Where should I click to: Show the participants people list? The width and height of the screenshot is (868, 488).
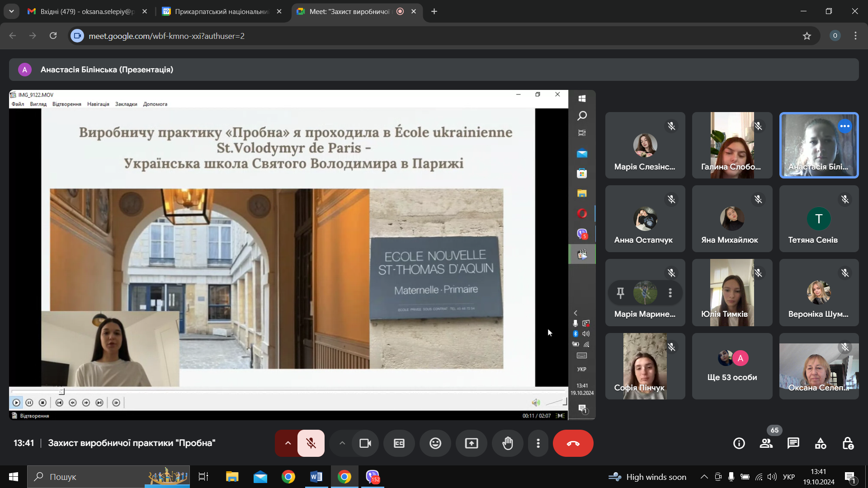pos(766,443)
